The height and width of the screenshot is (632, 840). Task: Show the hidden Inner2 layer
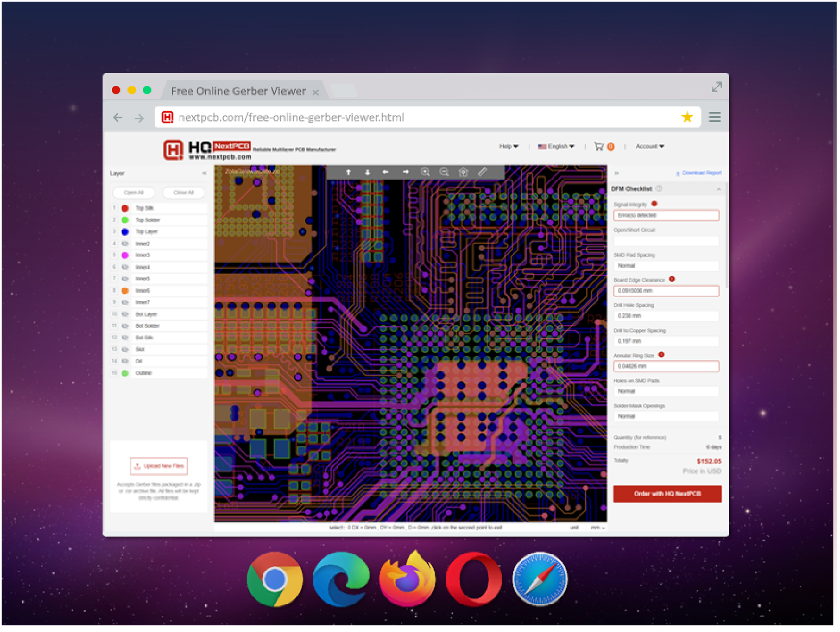click(x=125, y=243)
